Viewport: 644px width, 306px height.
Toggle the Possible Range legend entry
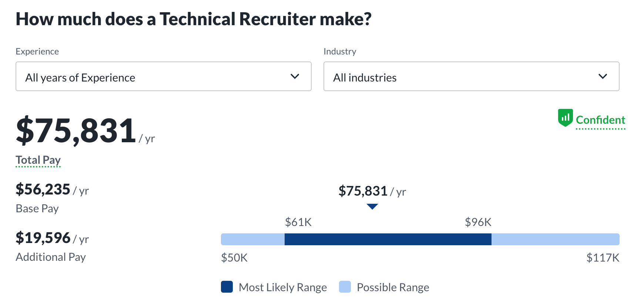coord(384,287)
